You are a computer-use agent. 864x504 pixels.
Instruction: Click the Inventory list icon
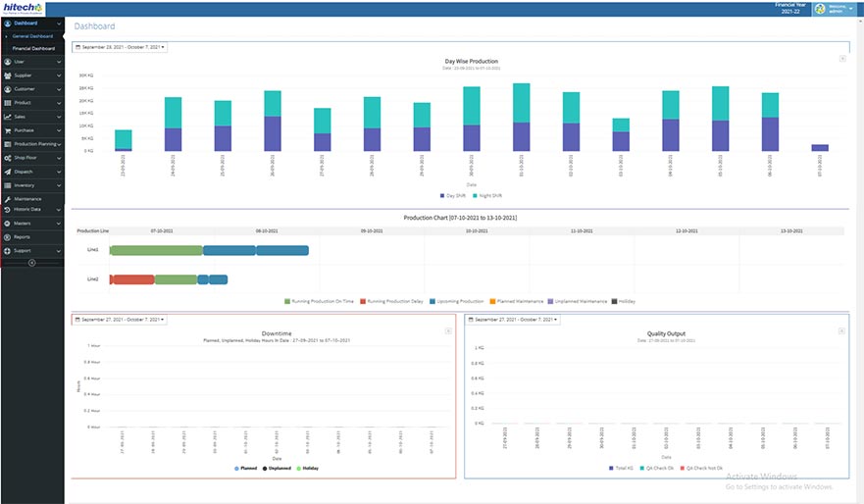point(8,185)
